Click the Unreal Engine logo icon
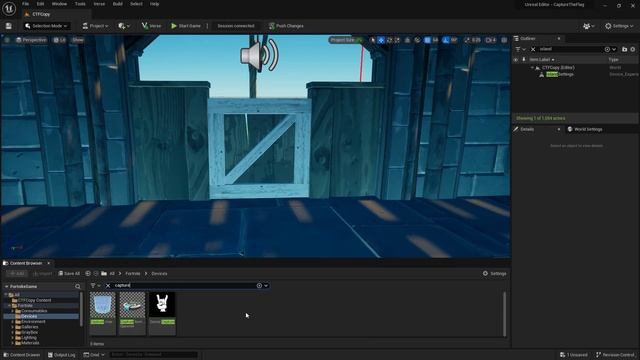Viewport: 640px width, 360px height. pyautogui.click(x=9, y=9)
